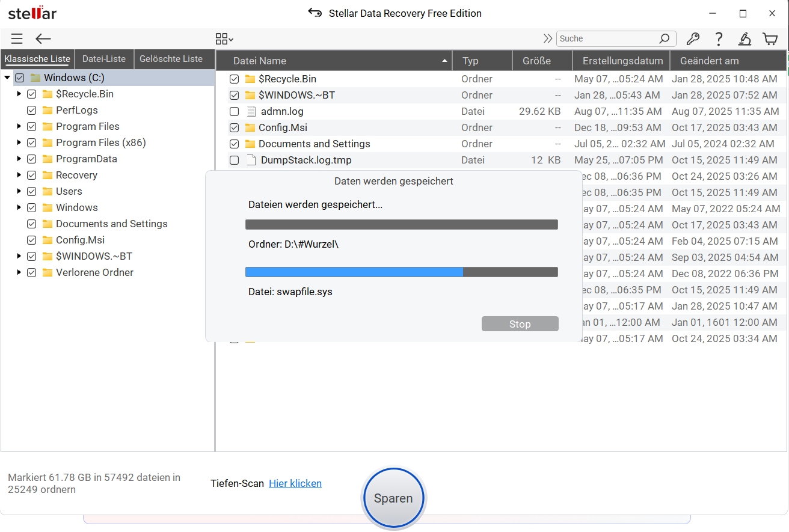The image size is (789, 532).
Task: Toggle the admn.log file checkbox
Action: 235,112
